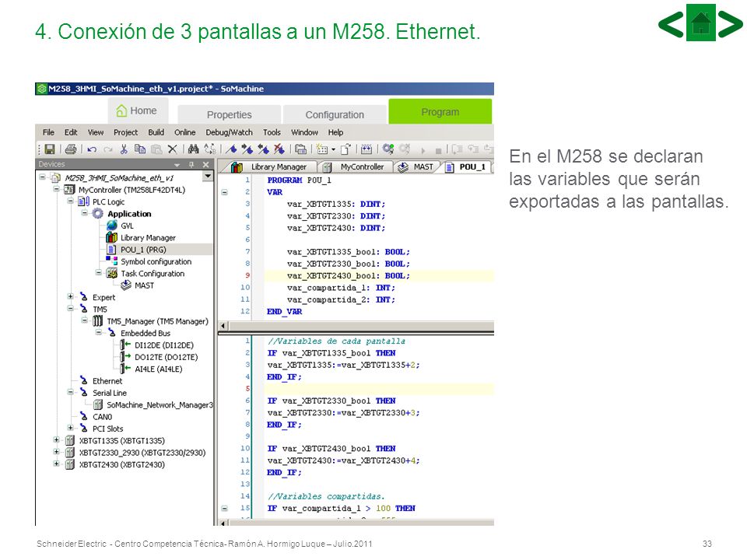
Task: Click the Logout gears icon
Action: pyautogui.click(x=405, y=149)
